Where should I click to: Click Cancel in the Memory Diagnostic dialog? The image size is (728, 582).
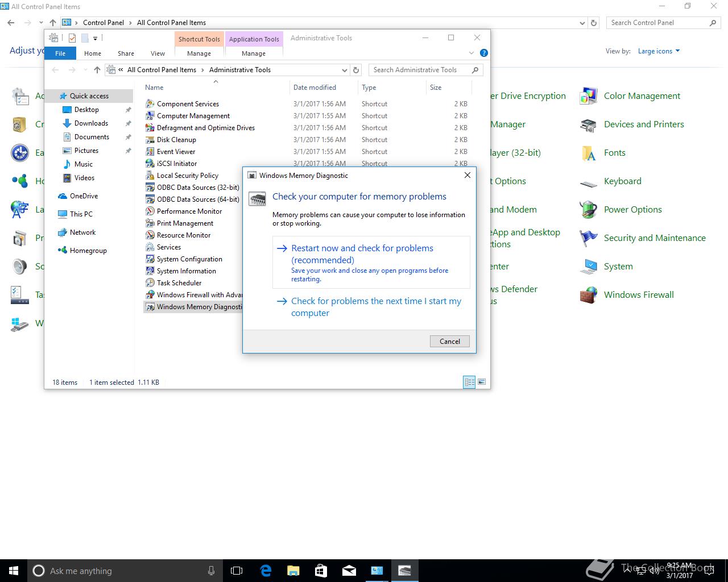pos(449,341)
